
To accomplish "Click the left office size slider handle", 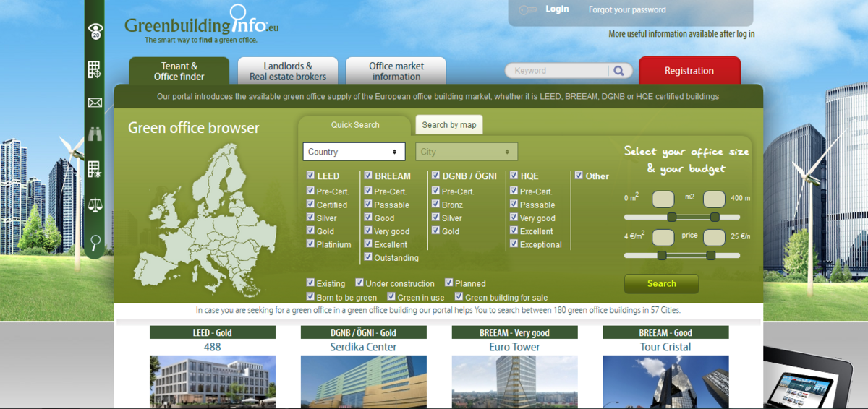I will (671, 217).
